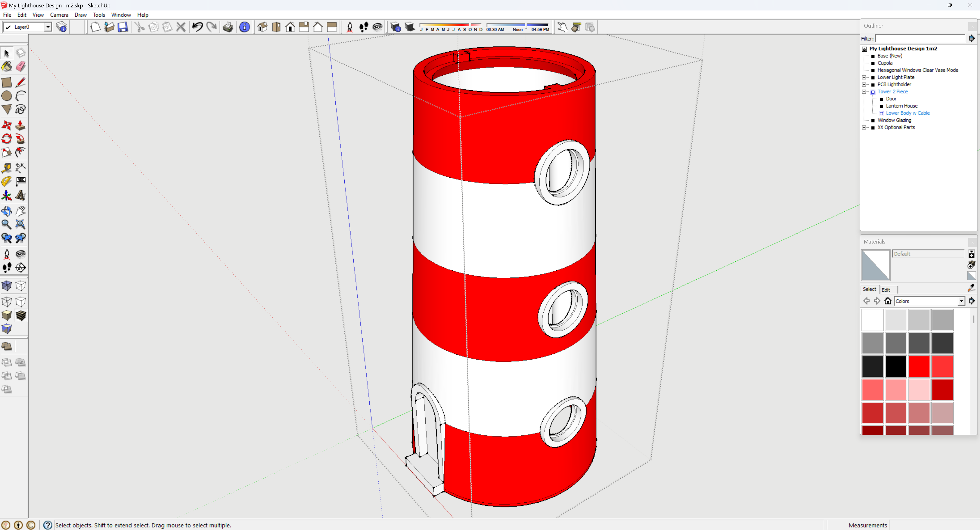The image size is (980, 530).
Task: Click the Outliner Filter input field
Action: pyautogui.click(x=920, y=38)
